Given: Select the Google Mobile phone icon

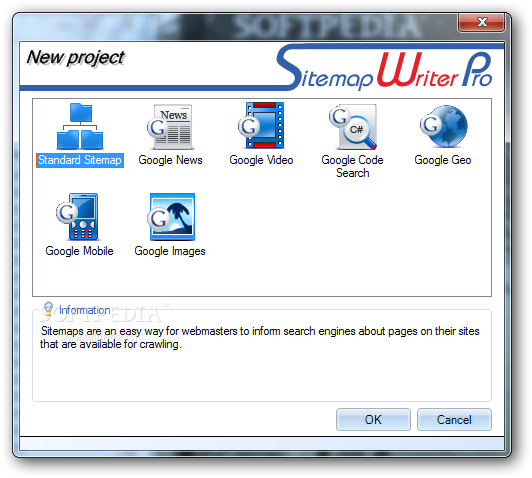Looking at the screenshot, I should point(78,217).
